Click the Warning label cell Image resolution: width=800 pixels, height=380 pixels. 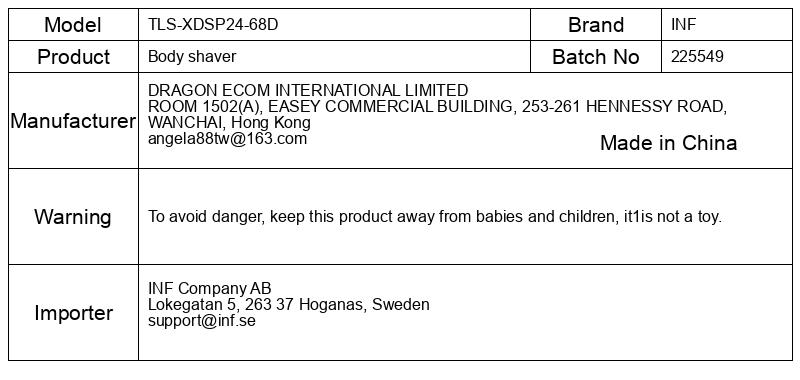click(x=73, y=217)
